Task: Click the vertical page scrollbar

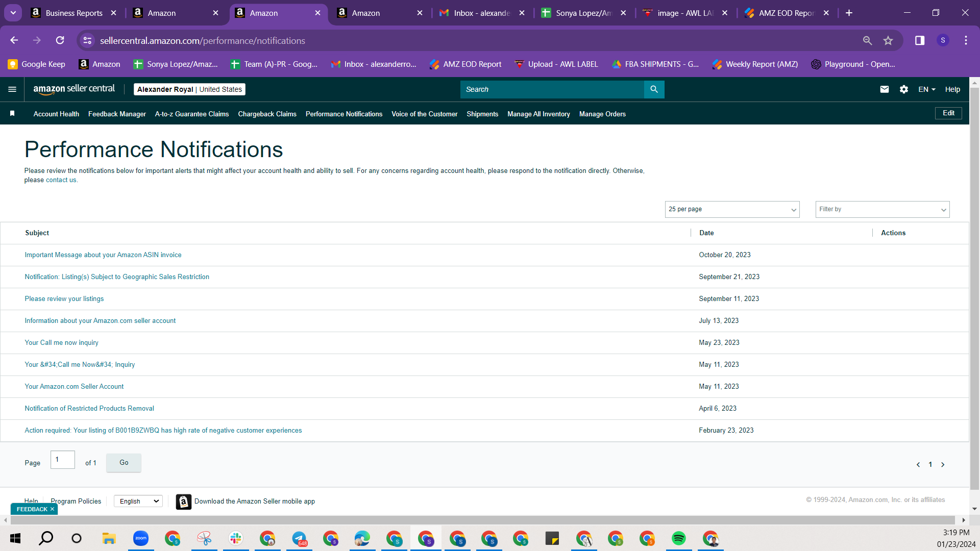Action: [975, 288]
